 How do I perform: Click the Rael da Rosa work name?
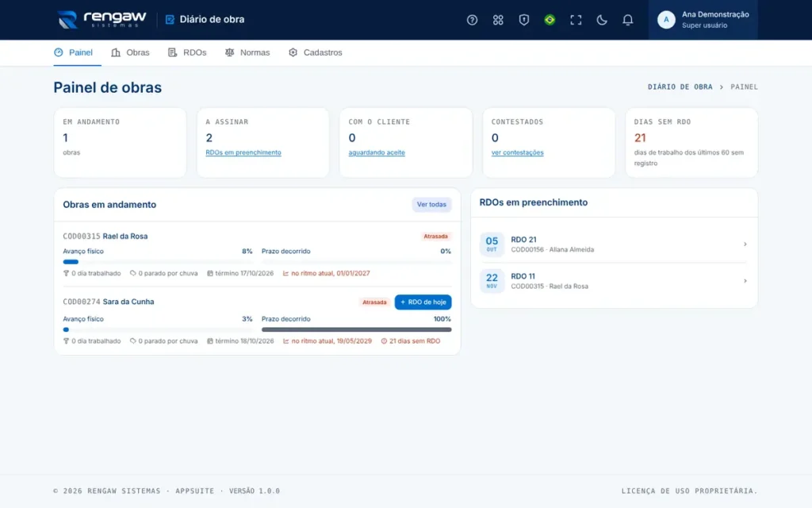124,236
